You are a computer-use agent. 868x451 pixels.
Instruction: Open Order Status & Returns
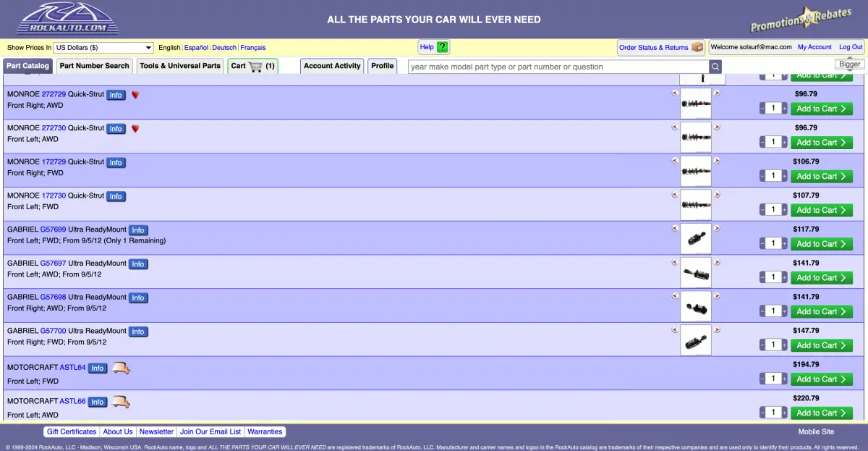661,47
